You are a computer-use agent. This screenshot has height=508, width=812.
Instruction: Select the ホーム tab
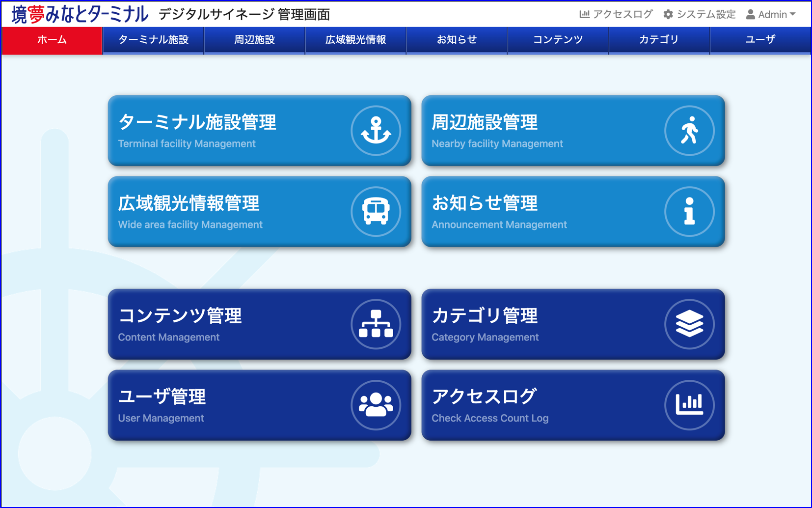click(52, 40)
